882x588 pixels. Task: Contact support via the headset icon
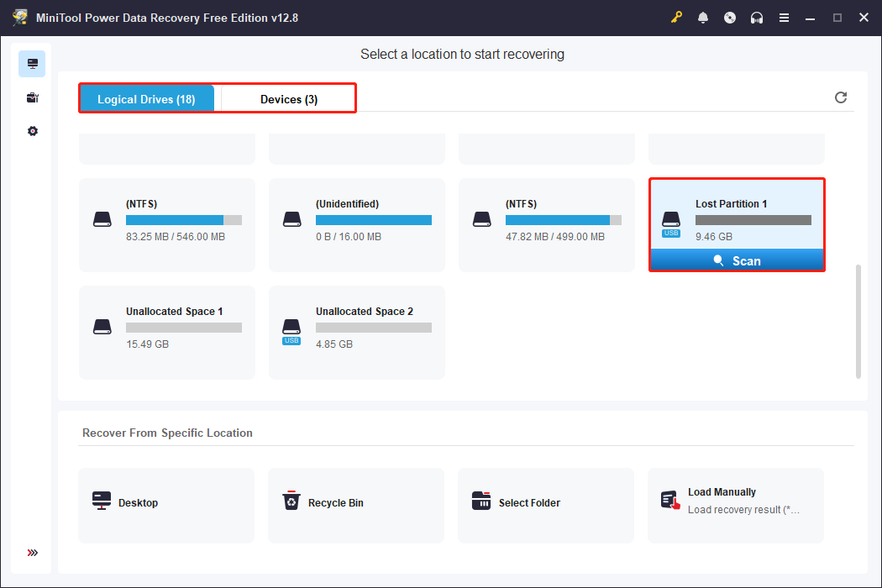pyautogui.click(x=757, y=17)
